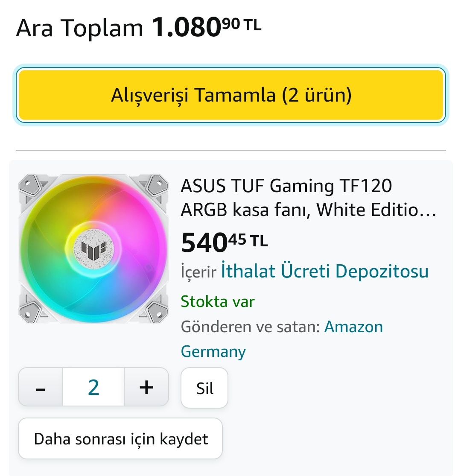Screen dimensions: 461x476
Task: Open the ASUS fan product thumbnail
Action: pyautogui.click(x=93, y=248)
